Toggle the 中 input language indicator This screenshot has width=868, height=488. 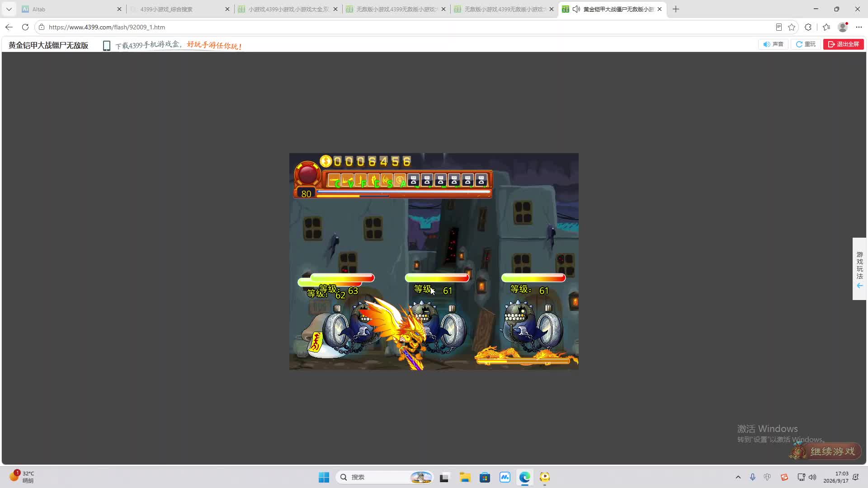pos(767,477)
